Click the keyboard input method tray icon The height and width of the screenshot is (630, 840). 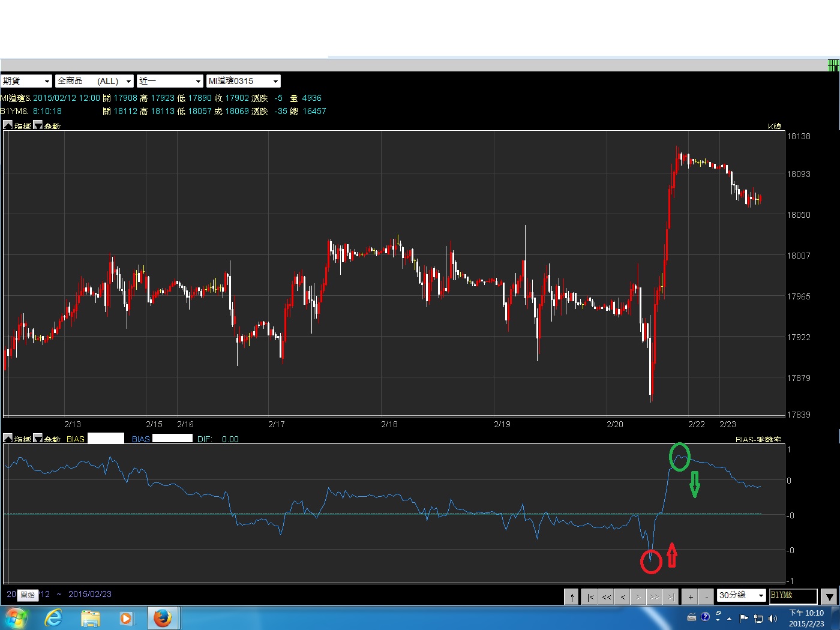[x=692, y=617]
